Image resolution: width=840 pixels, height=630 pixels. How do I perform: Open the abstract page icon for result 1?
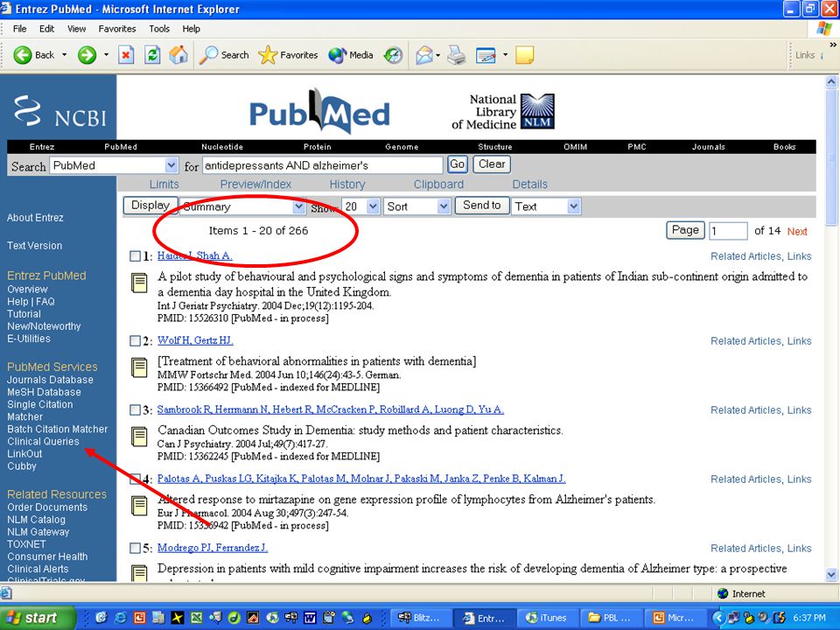[x=139, y=283]
